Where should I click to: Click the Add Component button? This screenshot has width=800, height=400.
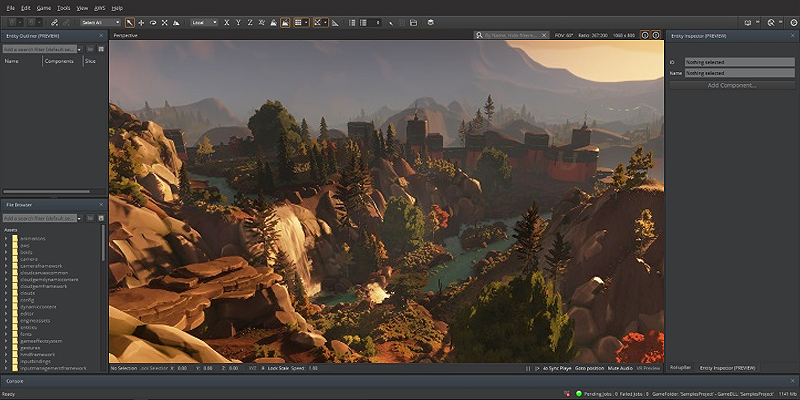[x=732, y=85]
